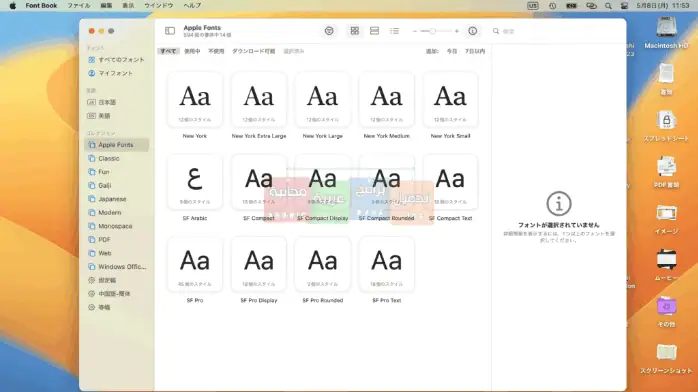Select the 不使用 filter tab
This screenshot has width=698, height=392.
[216, 51]
